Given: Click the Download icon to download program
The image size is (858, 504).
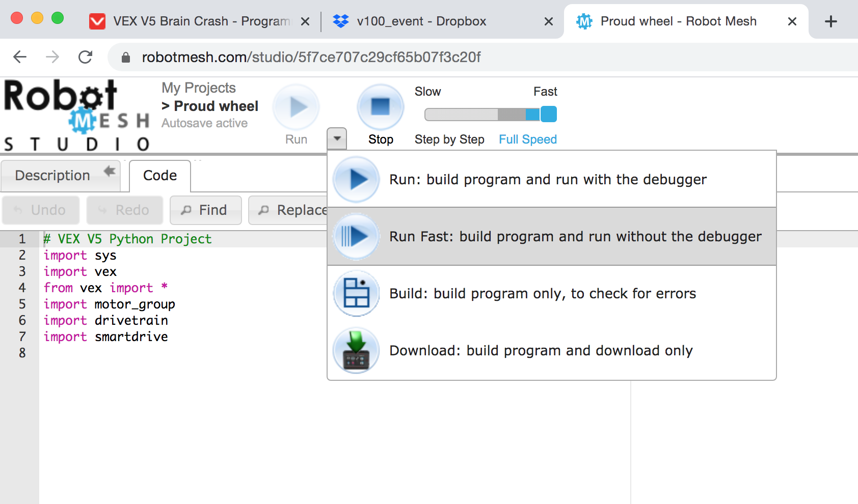Looking at the screenshot, I should coord(356,350).
